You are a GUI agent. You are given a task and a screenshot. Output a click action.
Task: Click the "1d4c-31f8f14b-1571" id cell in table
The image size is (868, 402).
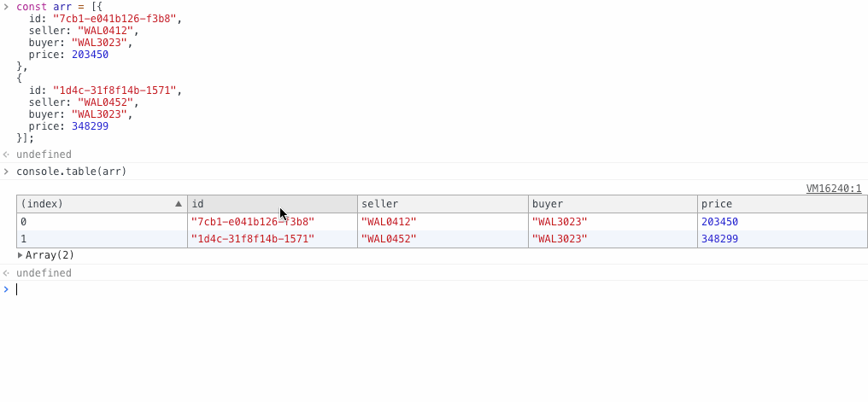(x=273, y=239)
